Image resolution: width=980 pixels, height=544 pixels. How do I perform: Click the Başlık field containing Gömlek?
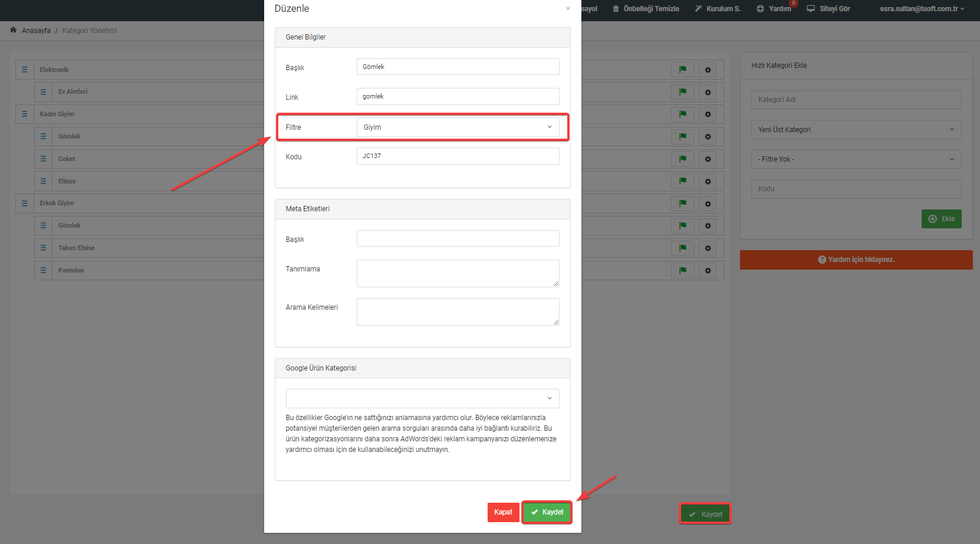click(x=458, y=67)
